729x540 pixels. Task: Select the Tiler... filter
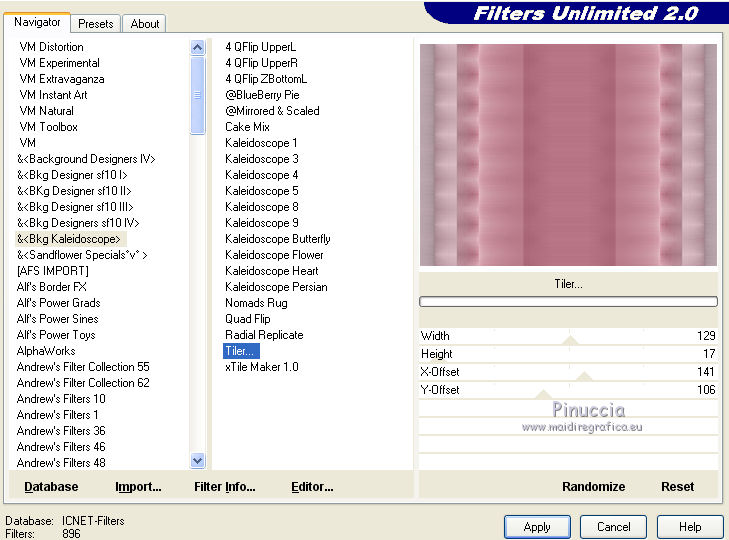click(x=241, y=351)
